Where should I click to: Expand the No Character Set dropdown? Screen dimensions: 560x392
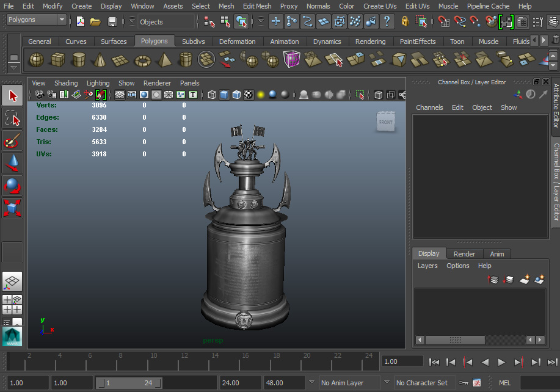point(420,383)
